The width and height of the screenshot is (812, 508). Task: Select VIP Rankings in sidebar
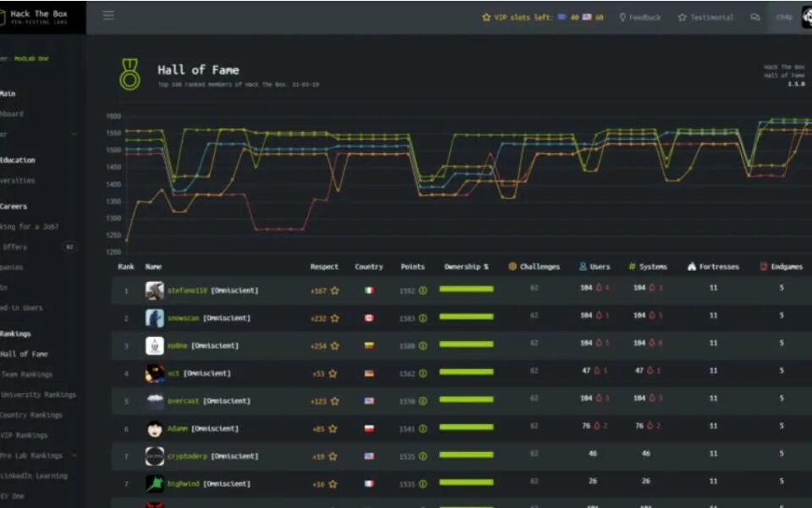pyautogui.click(x=24, y=435)
